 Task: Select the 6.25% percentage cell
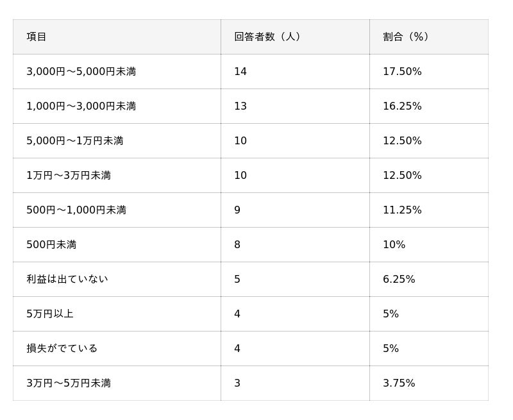399,279
